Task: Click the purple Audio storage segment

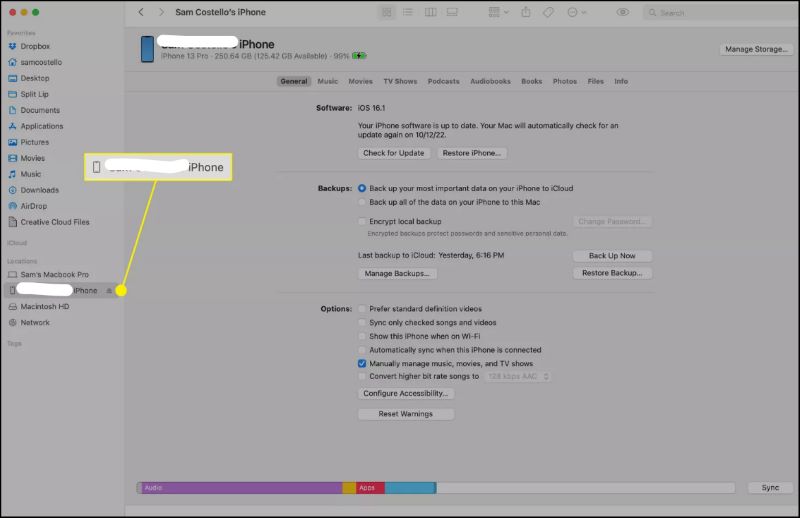Action: 242,488
